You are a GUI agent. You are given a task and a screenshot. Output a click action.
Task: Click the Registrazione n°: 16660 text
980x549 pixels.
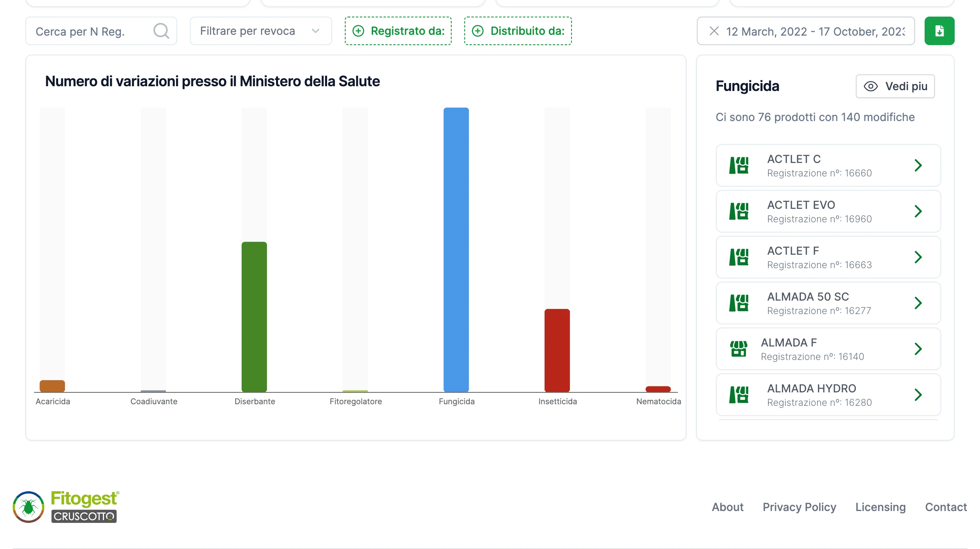[819, 173]
